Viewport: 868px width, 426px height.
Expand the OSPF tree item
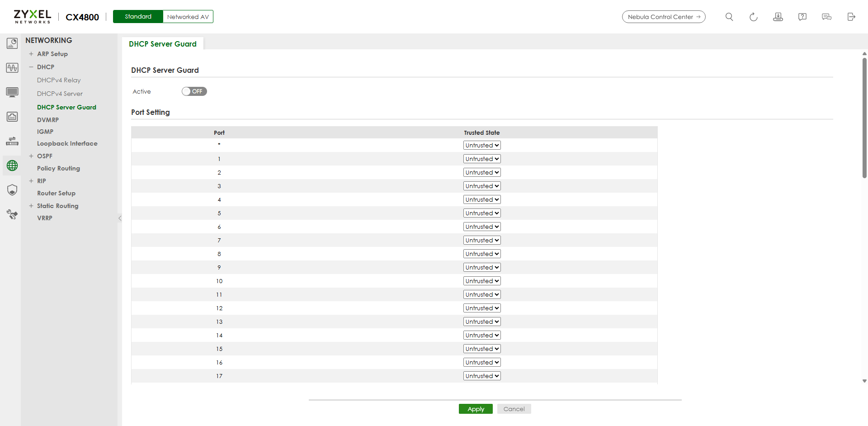[x=31, y=156]
